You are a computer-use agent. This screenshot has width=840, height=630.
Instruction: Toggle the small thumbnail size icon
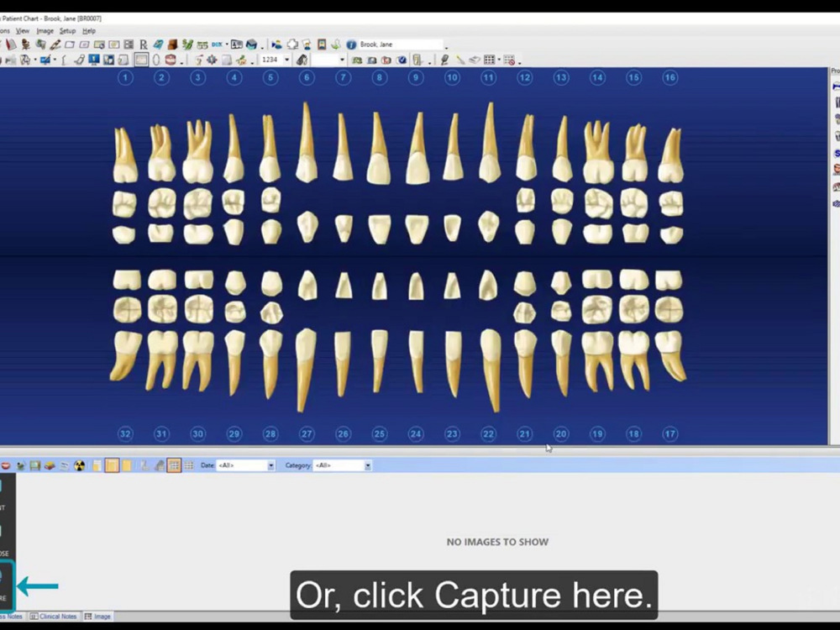(97, 465)
